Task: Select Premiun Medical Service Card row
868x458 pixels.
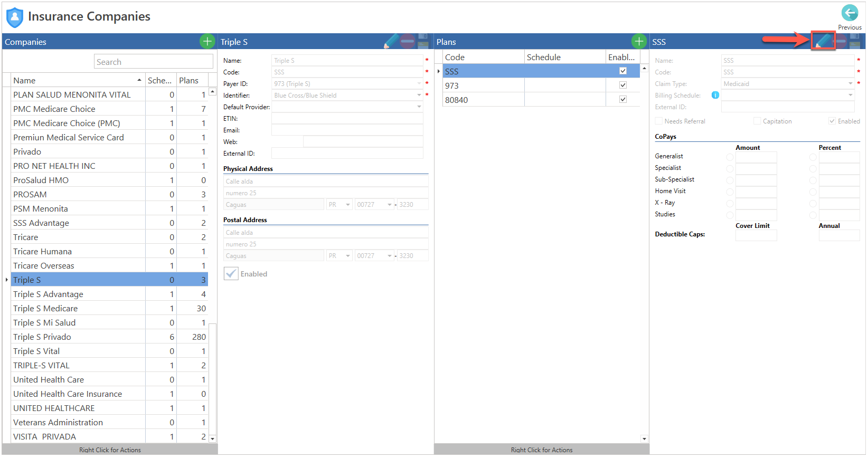Action: tap(109, 137)
